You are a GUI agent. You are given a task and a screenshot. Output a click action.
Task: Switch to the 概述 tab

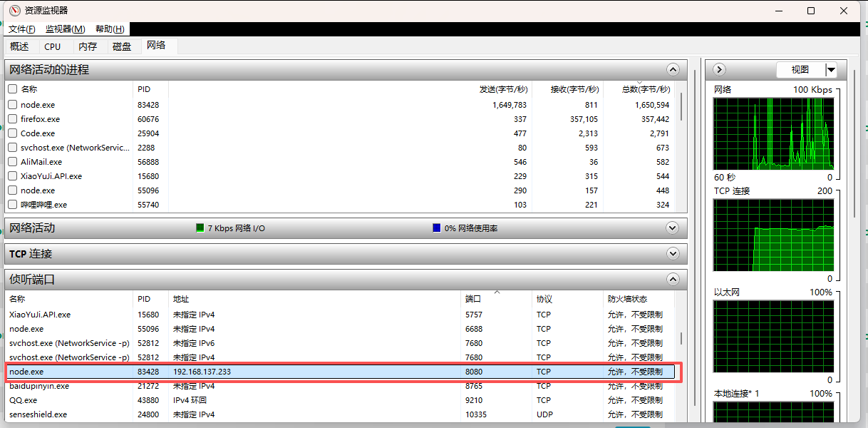[x=20, y=46]
